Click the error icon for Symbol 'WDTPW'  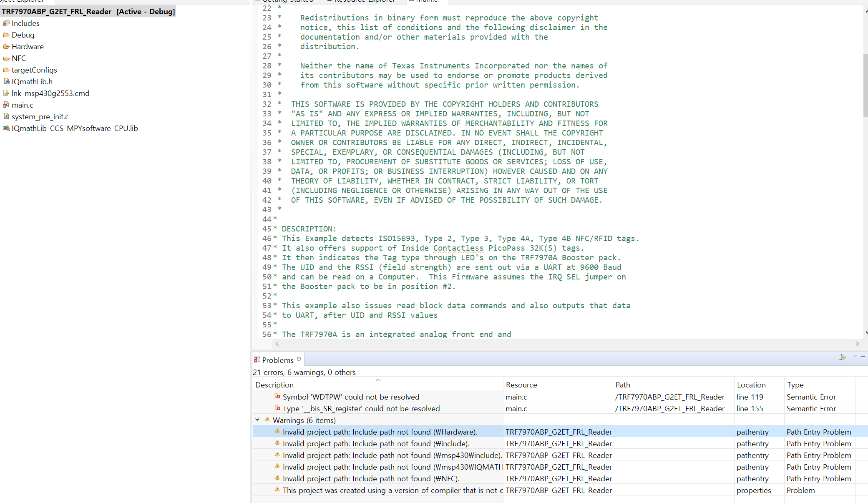277,396
